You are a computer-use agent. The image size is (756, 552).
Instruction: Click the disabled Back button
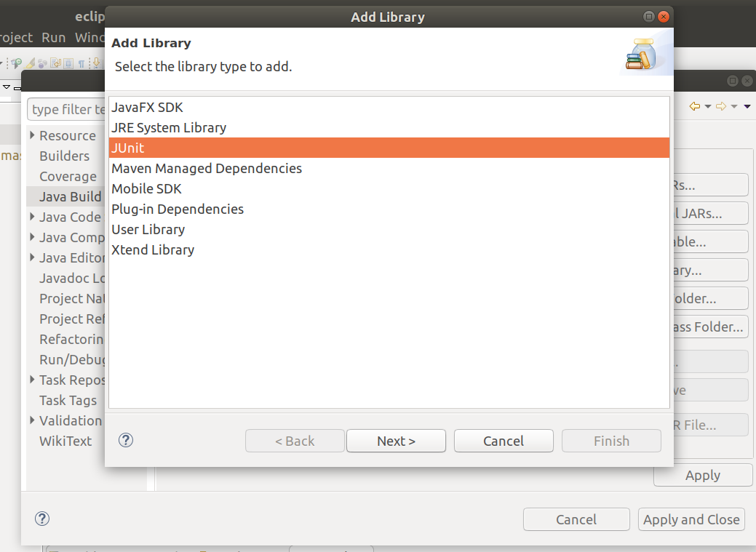295,441
